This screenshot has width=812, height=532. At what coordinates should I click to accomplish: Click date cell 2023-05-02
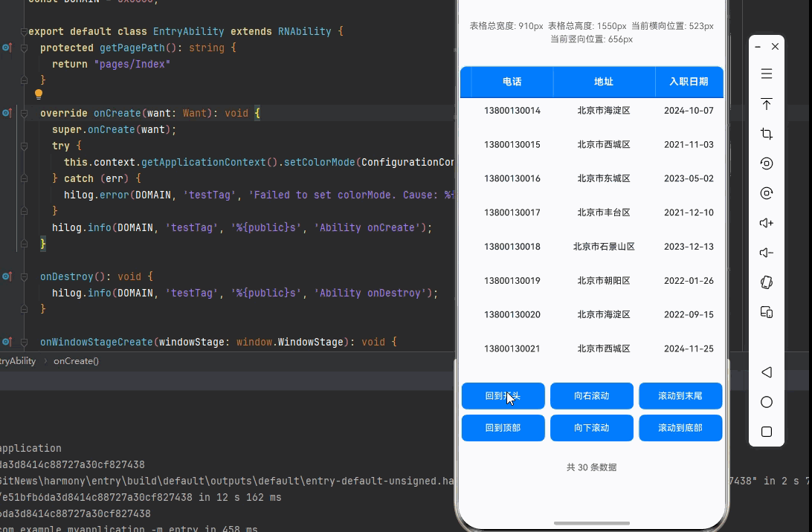[689, 178]
